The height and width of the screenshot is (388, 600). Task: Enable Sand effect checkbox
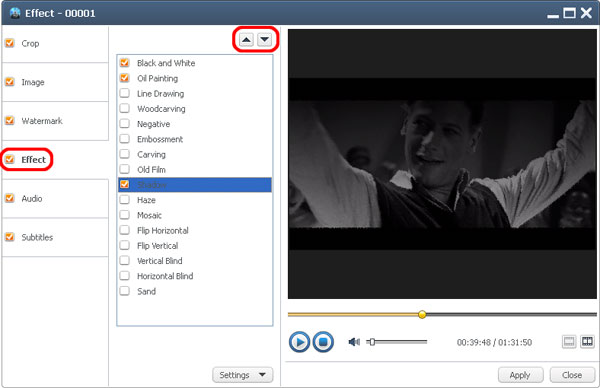click(124, 291)
